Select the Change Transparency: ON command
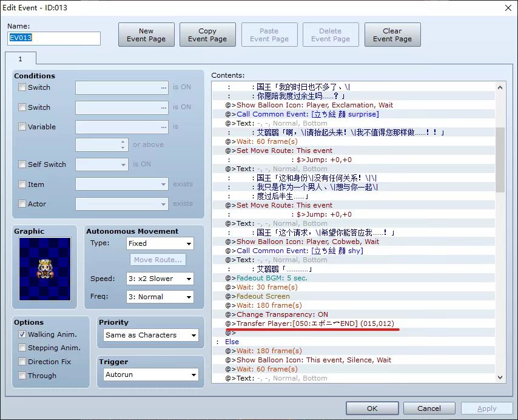 [354, 314]
